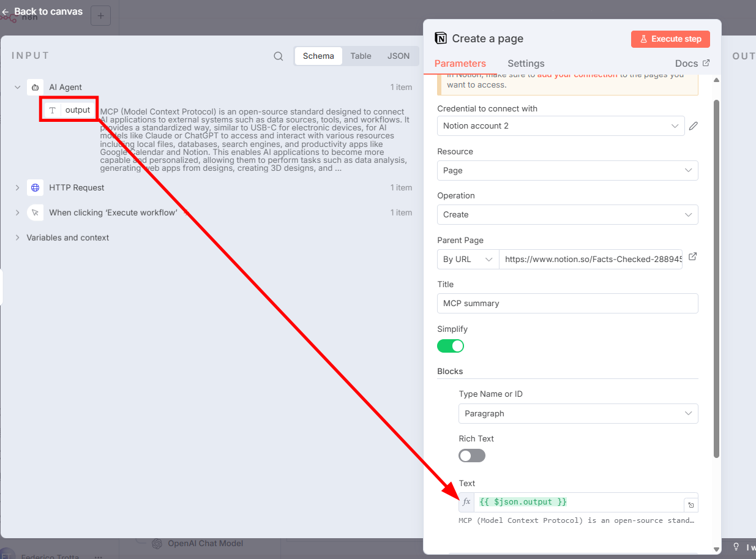The width and height of the screenshot is (756, 559).
Task: Switch input view to Table
Action: [x=361, y=56]
